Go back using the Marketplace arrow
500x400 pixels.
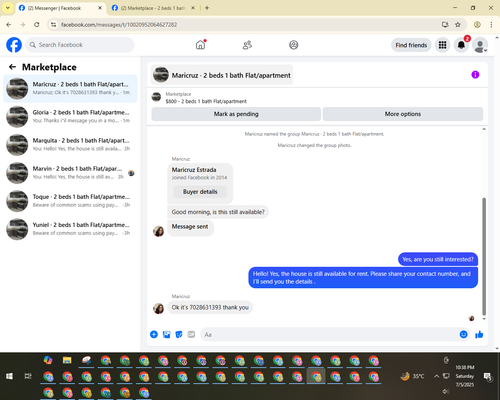point(12,67)
